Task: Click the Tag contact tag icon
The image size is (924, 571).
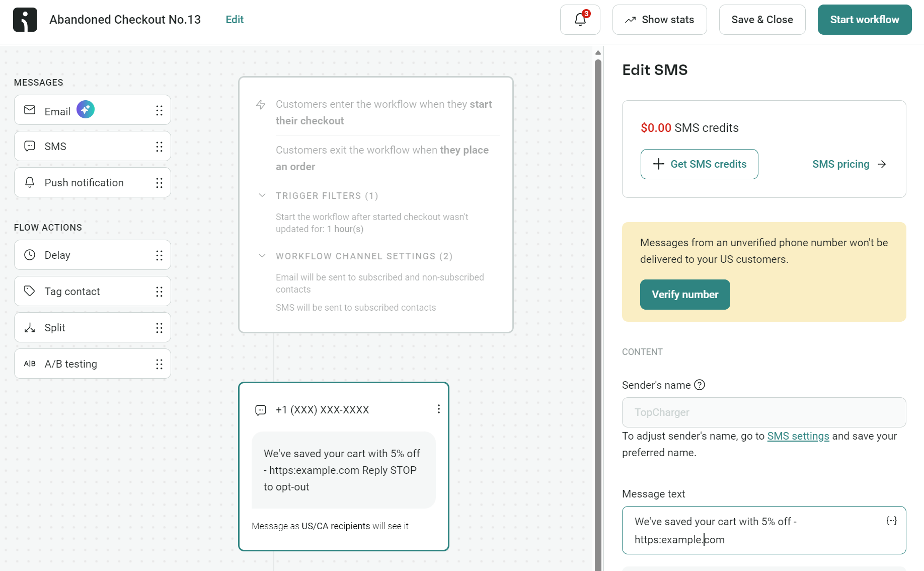Action: click(29, 291)
